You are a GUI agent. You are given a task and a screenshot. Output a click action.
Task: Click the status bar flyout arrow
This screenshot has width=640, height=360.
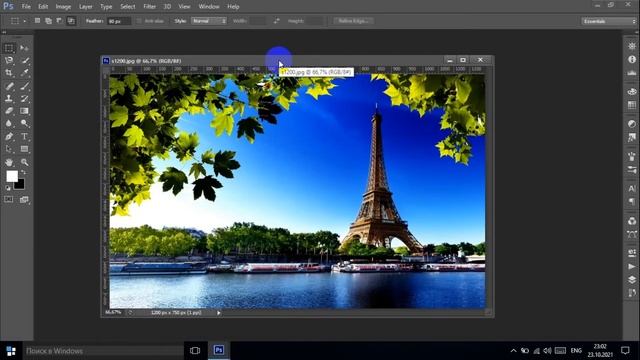coord(219,313)
